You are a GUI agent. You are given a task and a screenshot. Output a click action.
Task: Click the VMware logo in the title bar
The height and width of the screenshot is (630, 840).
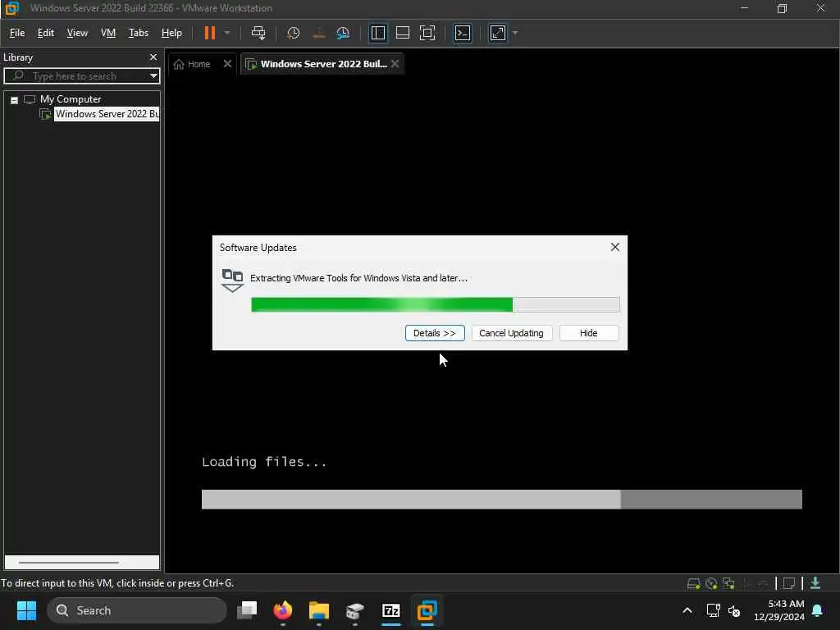coord(11,8)
